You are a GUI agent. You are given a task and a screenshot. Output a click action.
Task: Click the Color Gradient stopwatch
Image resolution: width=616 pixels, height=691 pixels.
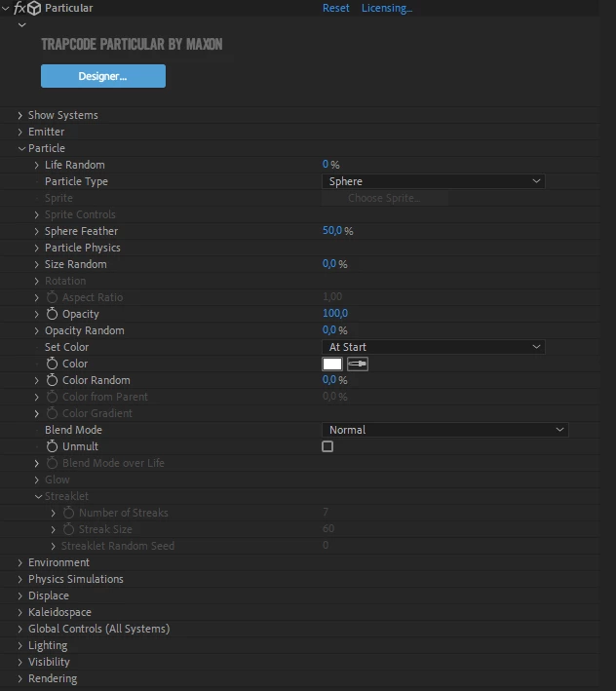coord(52,413)
